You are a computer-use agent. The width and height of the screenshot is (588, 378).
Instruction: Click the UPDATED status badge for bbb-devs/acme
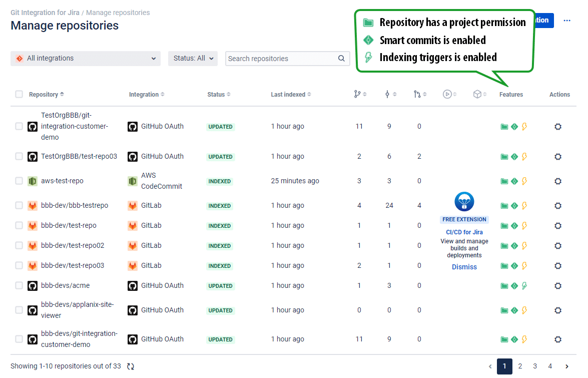(221, 286)
